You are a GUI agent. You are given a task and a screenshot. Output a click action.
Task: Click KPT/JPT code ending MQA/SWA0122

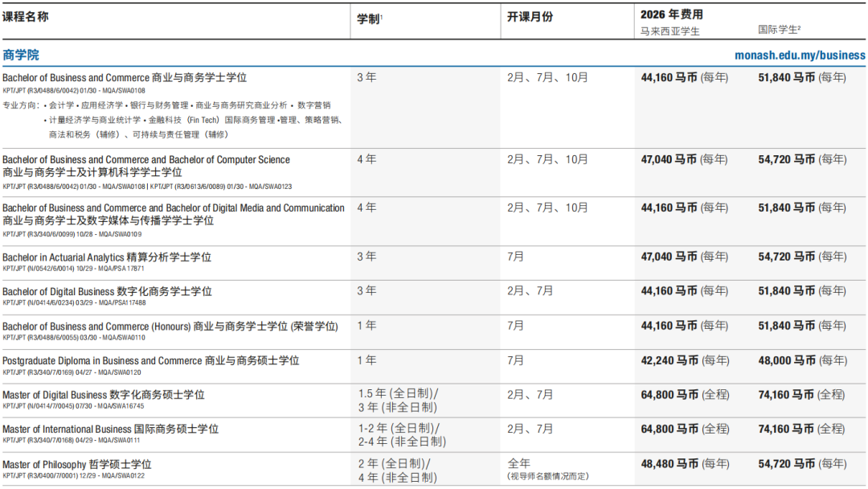73,475
